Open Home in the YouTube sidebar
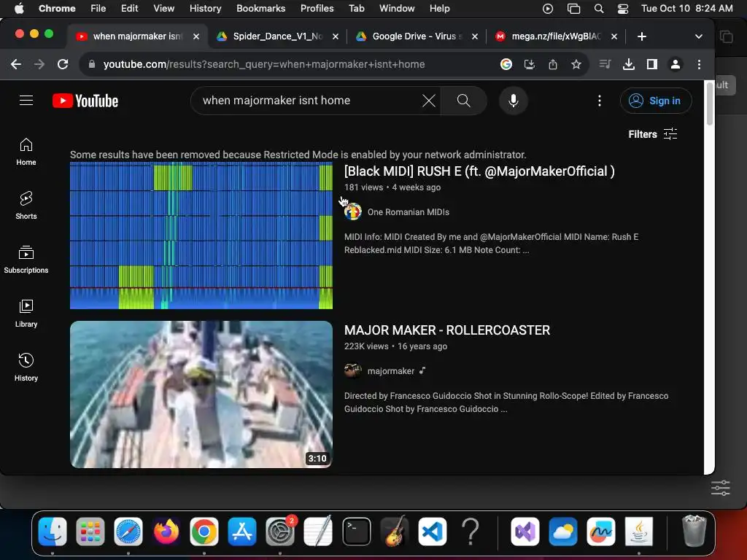The height and width of the screenshot is (560, 747). 26,152
